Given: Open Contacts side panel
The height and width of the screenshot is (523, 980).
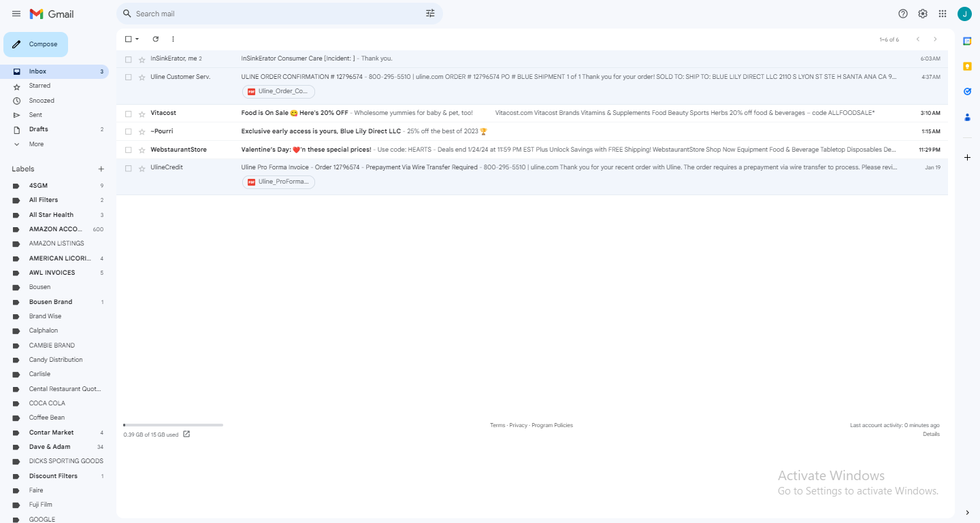Looking at the screenshot, I should pyautogui.click(x=967, y=117).
